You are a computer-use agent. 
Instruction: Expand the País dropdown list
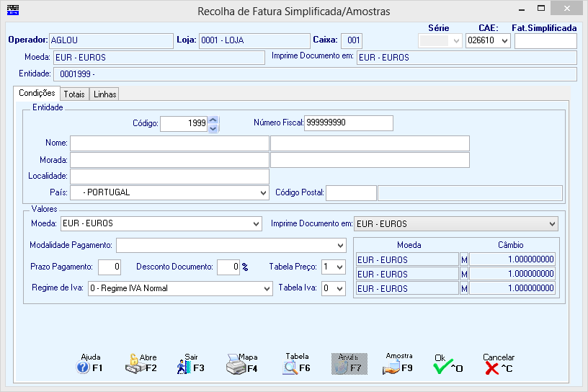coord(263,193)
